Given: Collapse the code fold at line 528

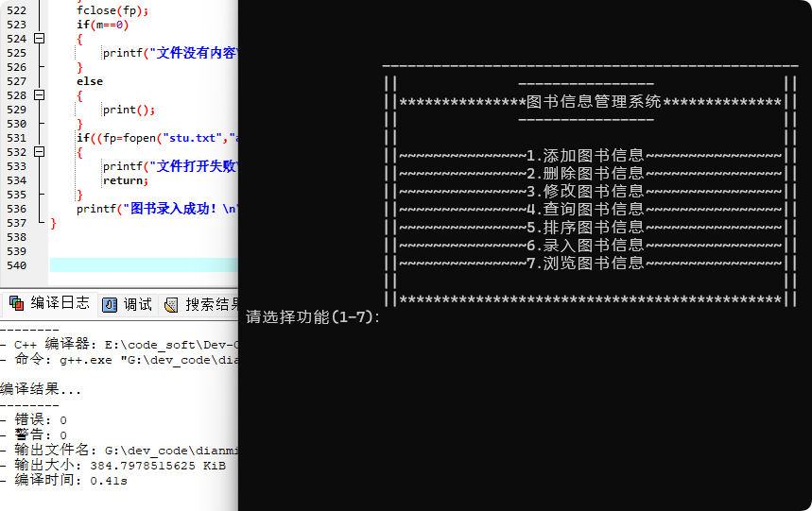Looking at the screenshot, I should 39,95.
